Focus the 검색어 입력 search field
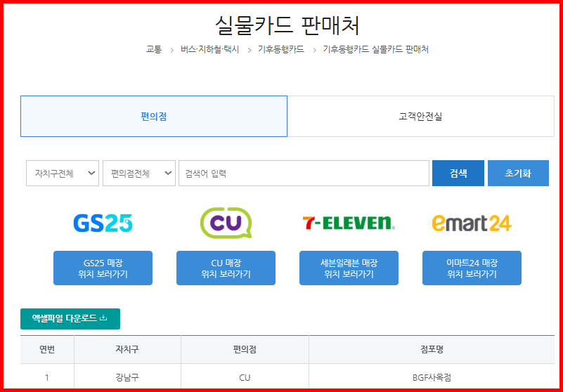Viewport: 563px width, 392px height. pyautogui.click(x=304, y=174)
